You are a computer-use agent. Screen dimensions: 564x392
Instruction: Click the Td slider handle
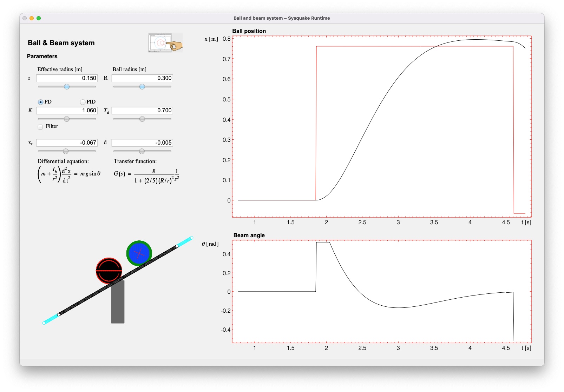(x=142, y=119)
